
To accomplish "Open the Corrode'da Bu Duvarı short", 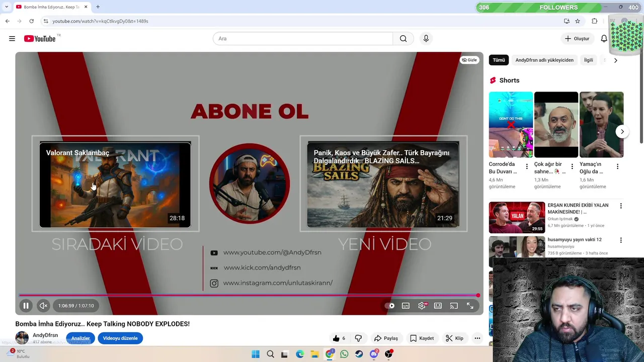I will [x=511, y=125].
